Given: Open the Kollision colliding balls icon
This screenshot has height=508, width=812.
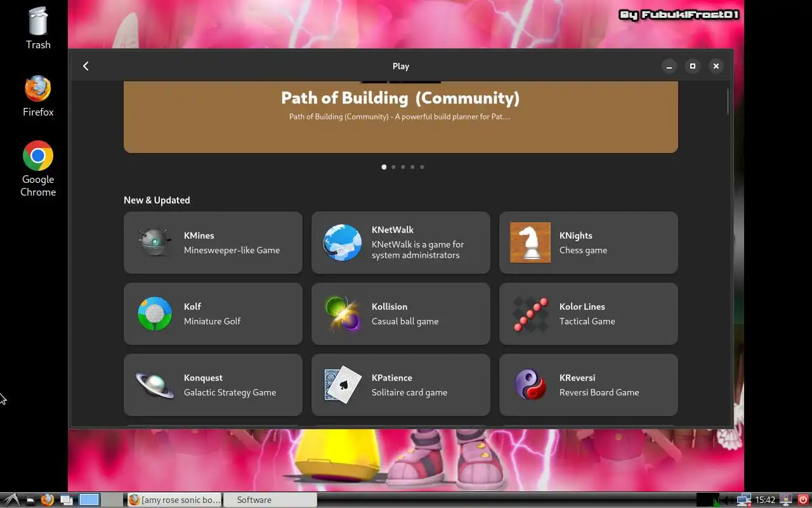Looking at the screenshot, I should (343, 314).
